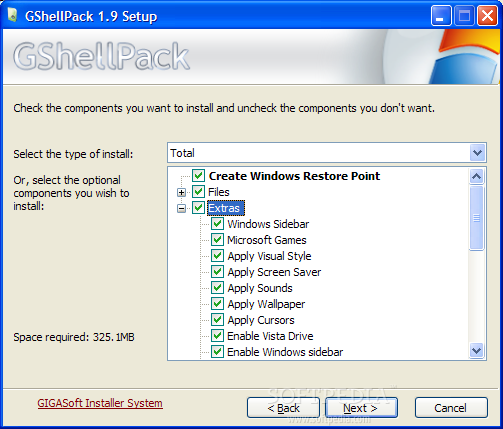Image resolution: width=503 pixels, height=429 pixels.
Task: Uncheck the Windows Sidebar checkbox
Action: [x=217, y=224]
